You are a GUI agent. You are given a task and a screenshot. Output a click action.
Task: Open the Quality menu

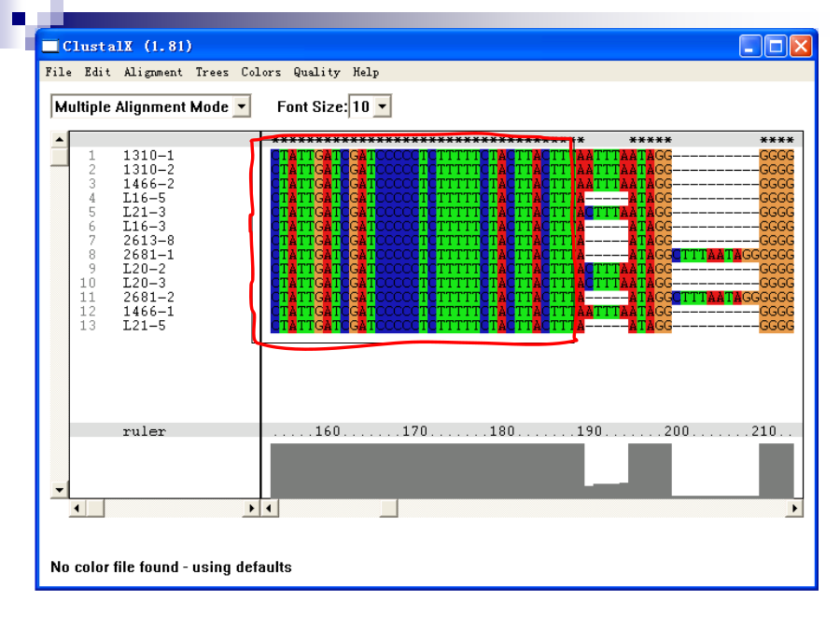(316, 72)
